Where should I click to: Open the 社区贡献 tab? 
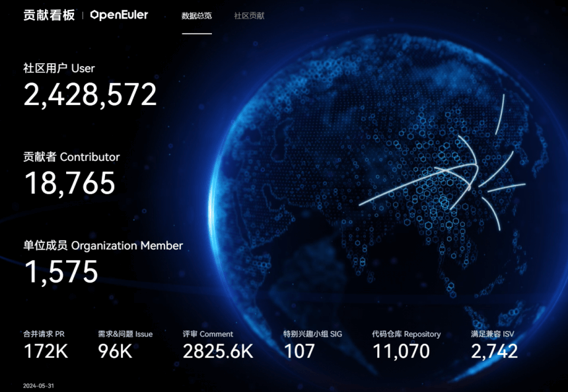[x=249, y=16]
